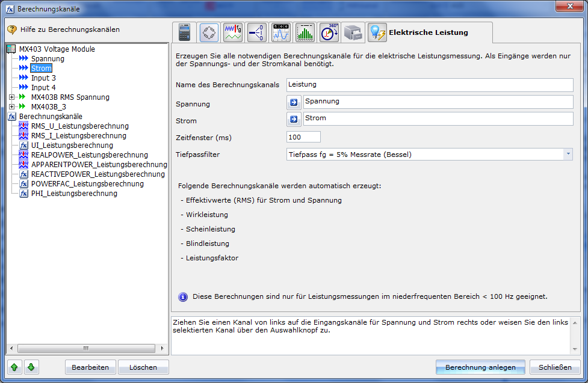Click the Bearbeiten button

click(x=90, y=367)
